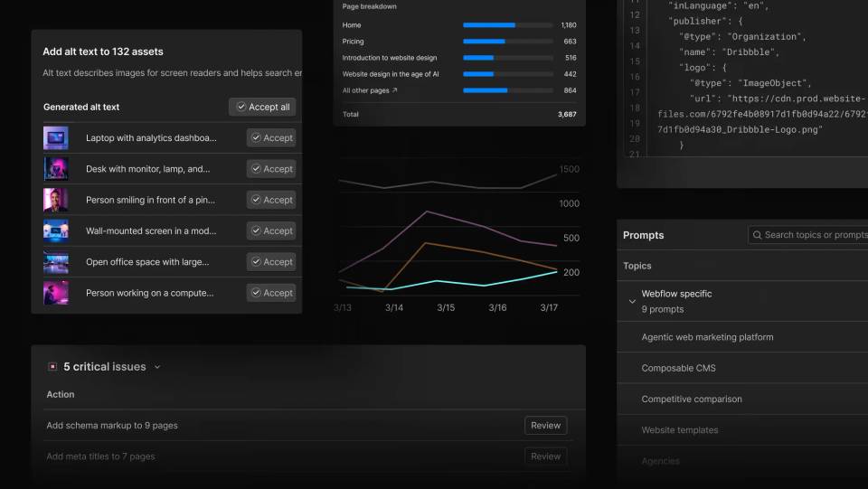Select 'Add schema markup to 9 pages' text
Image resolution: width=868 pixels, height=489 pixels.
coord(112,426)
